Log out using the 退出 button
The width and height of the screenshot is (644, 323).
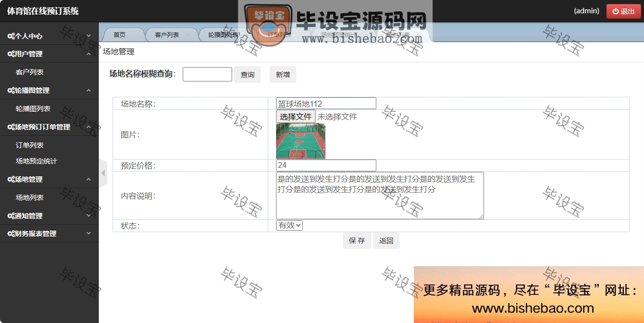(623, 11)
